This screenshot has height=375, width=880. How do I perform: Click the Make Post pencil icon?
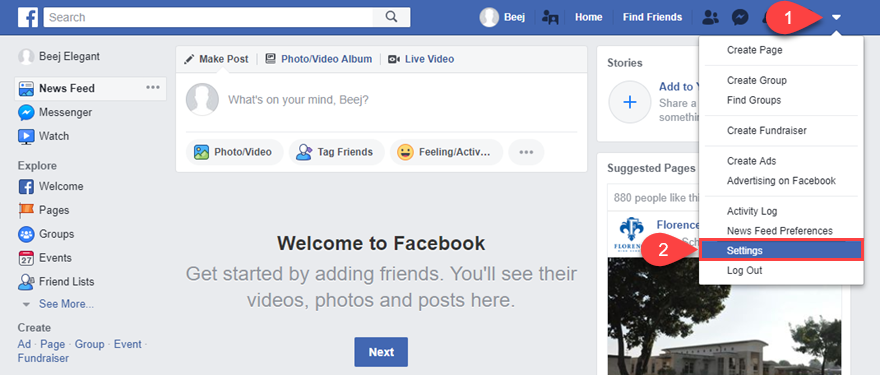[x=190, y=59]
